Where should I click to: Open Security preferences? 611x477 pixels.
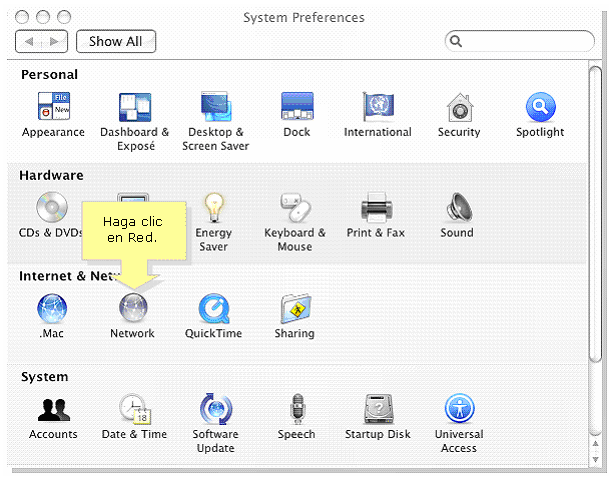459,107
